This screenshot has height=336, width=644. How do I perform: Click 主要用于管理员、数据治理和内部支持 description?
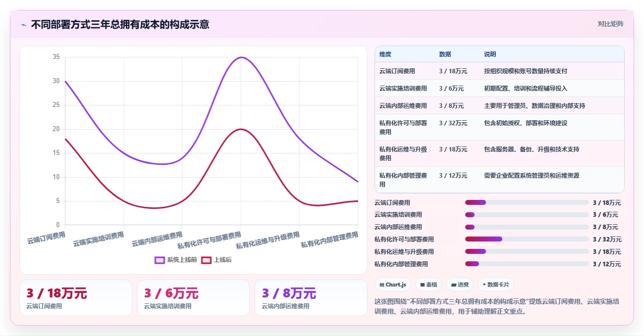coord(535,106)
